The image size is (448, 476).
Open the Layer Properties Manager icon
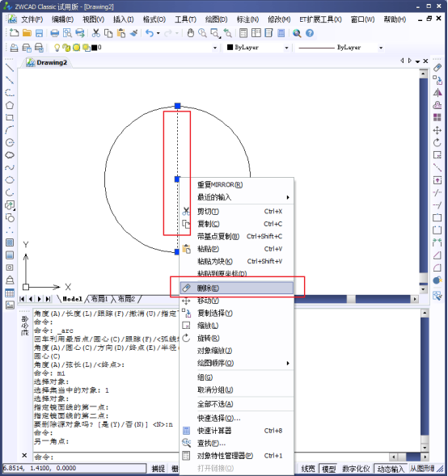click(14, 48)
